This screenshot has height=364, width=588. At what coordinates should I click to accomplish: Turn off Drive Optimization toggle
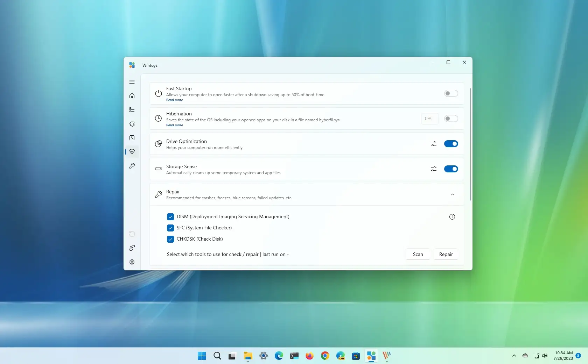[x=451, y=144]
